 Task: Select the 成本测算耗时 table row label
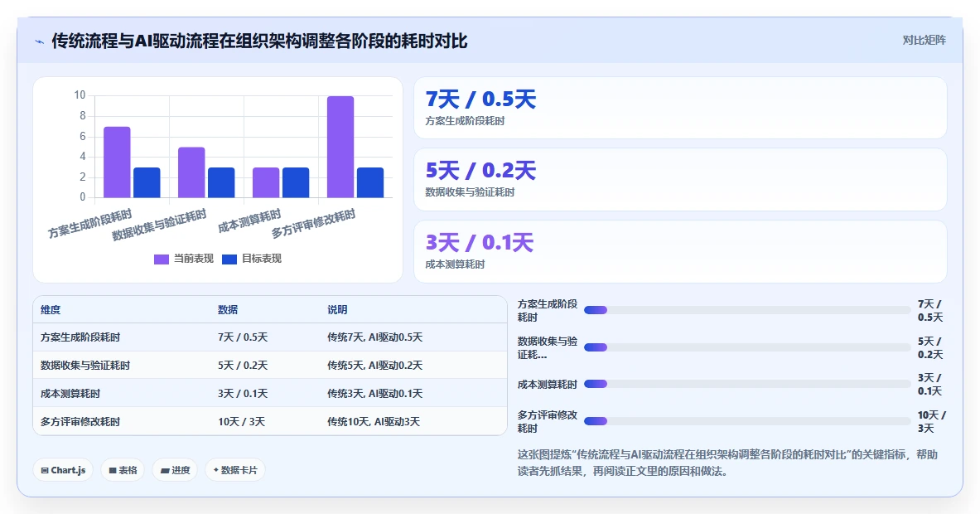pyautogui.click(x=70, y=393)
